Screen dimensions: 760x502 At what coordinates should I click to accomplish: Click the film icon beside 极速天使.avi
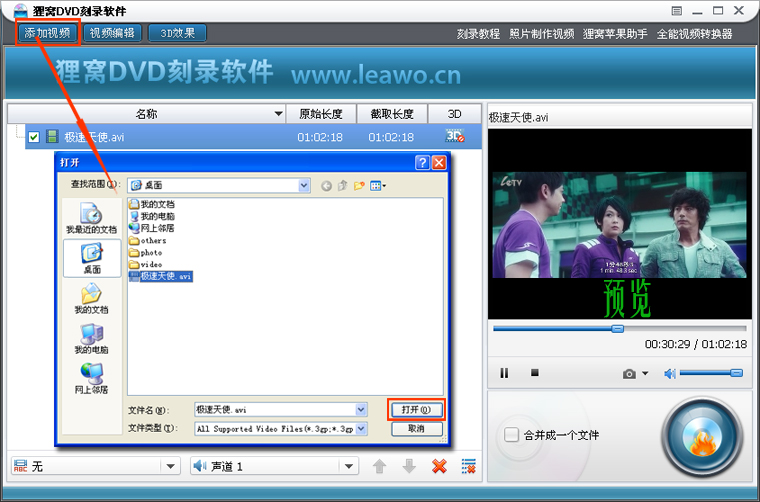click(x=52, y=136)
